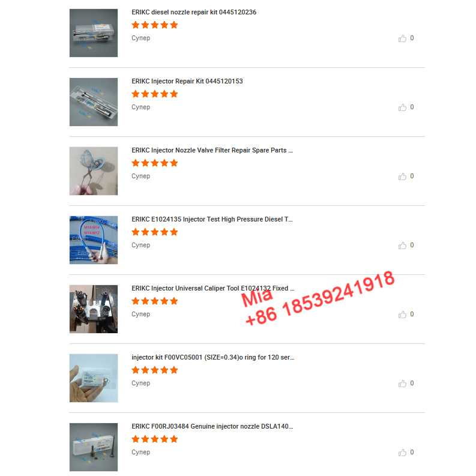Image resolution: width=476 pixels, height=476 pixels.
Task: View diesel nozzle repair kit 0445120236 thumbnail
Action: coord(94,33)
